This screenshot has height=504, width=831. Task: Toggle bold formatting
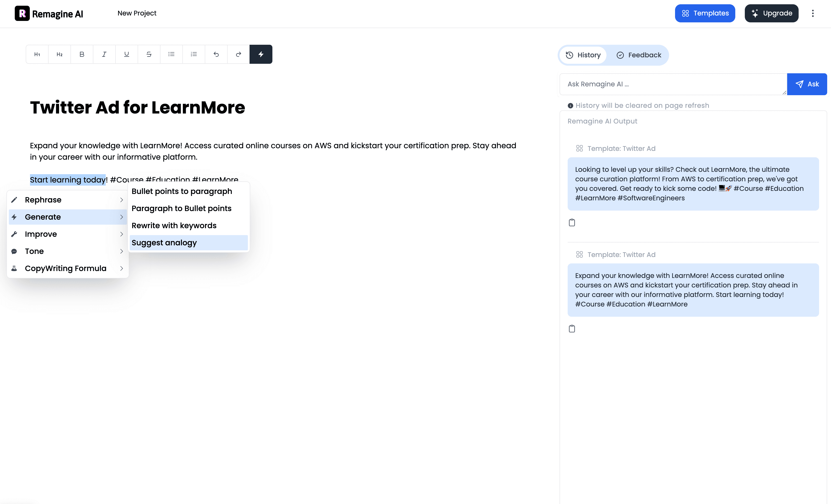(x=82, y=54)
